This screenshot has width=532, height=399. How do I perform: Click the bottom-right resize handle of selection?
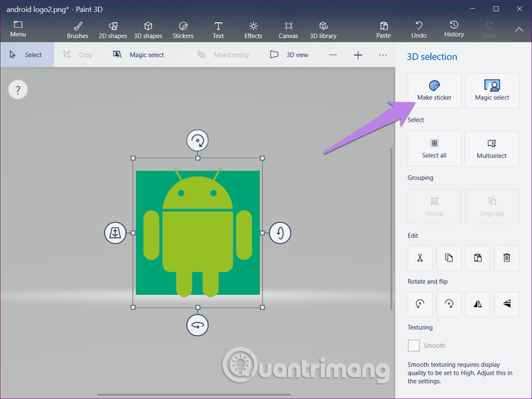[262, 307]
